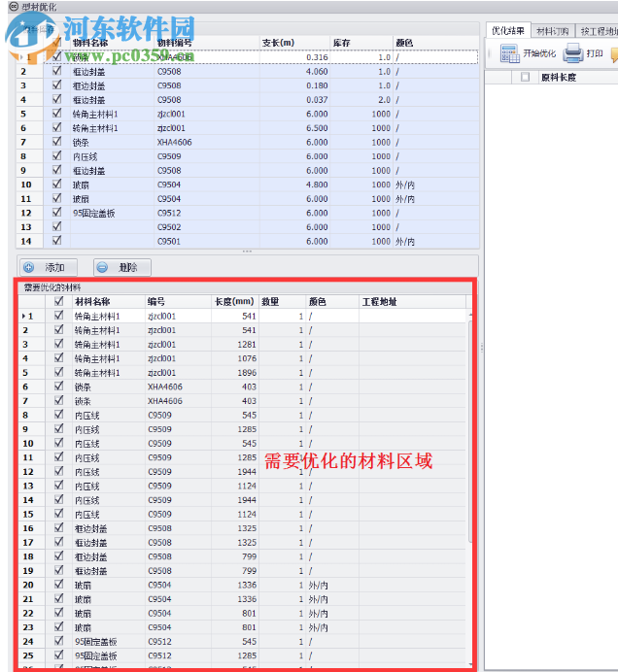Switch to the 优化结果 tab
618x672 pixels.
(x=508, y=31)
